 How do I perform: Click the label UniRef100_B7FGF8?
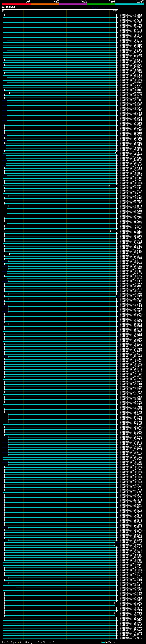[x=131, y=77]
